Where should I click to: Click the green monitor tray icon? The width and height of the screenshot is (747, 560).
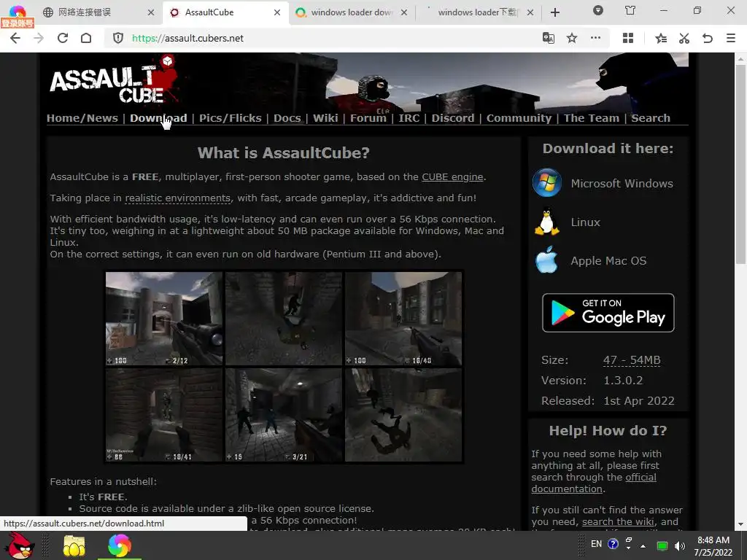click(x=662, y=546)
